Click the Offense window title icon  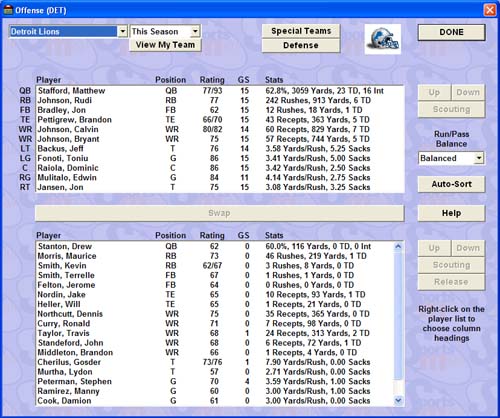coord(8,10)
